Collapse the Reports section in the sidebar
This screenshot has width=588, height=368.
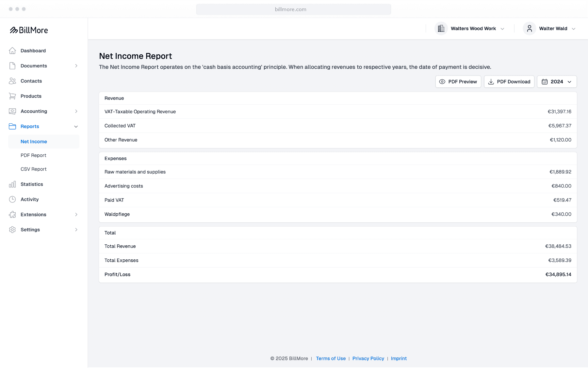pyautogui.click(x=76, y=126)
